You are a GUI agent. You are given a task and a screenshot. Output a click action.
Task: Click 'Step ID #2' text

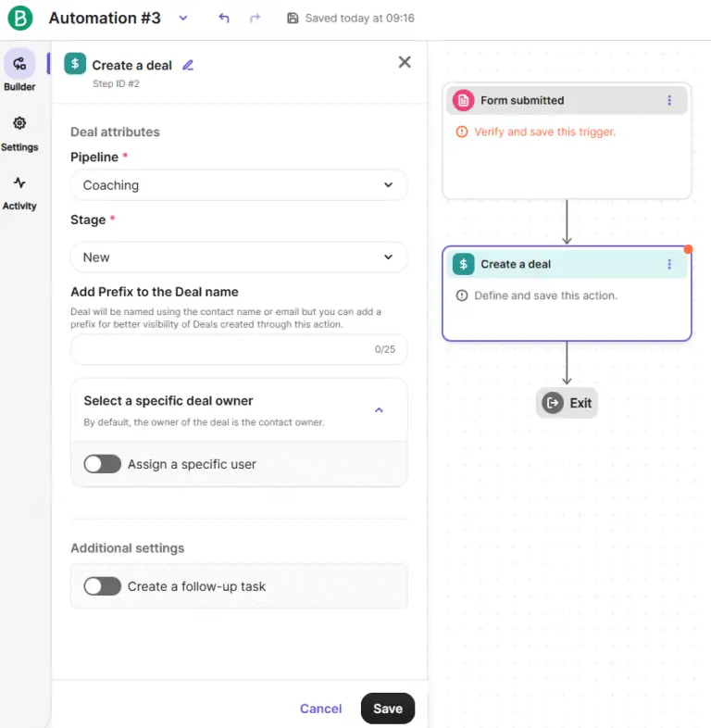pos(116,83)
